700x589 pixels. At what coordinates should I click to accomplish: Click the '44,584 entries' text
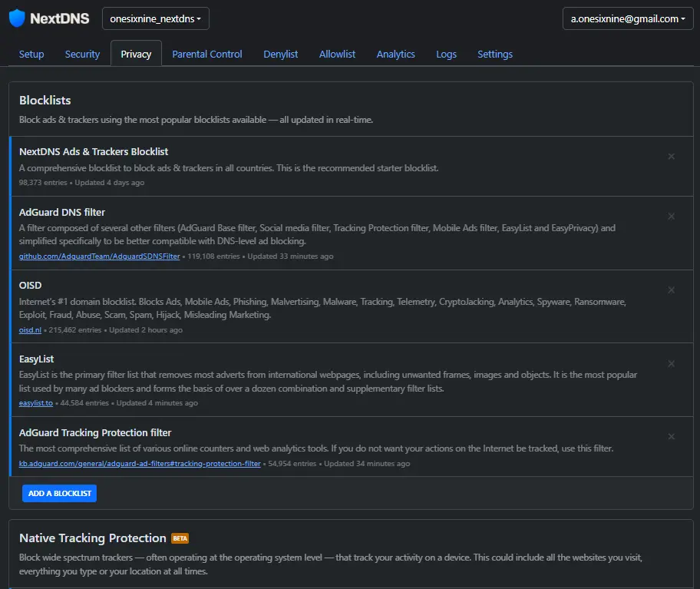point(84,403)
